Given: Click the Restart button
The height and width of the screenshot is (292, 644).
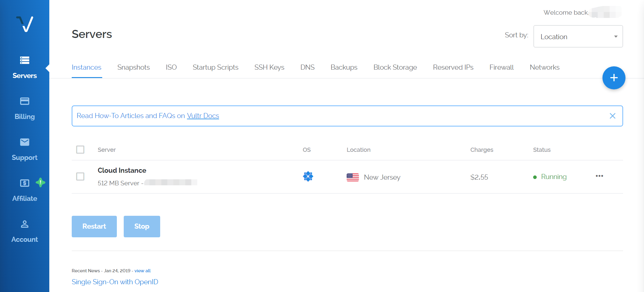Looking at the screenshot, I should [x=94, y=227].
